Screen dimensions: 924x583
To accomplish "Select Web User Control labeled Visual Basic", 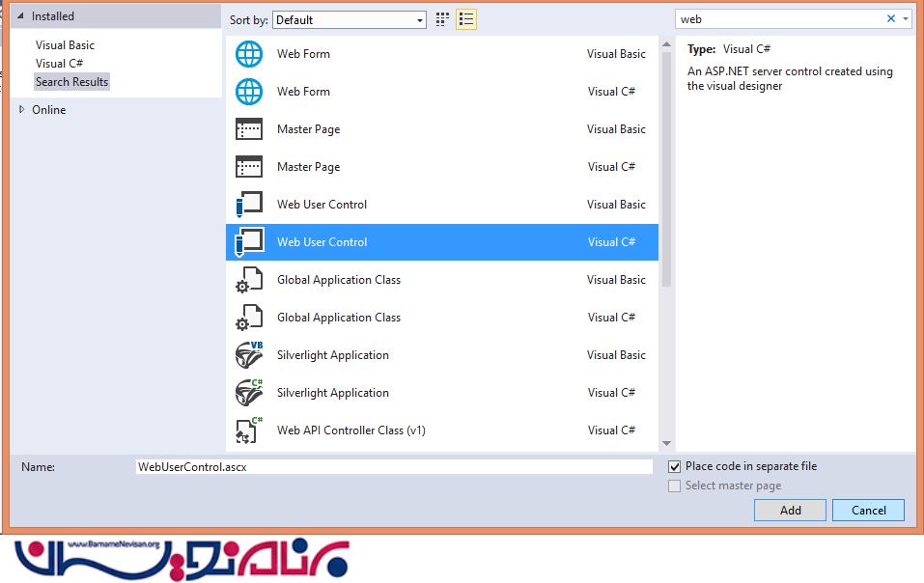I will [x=442, y=205].
